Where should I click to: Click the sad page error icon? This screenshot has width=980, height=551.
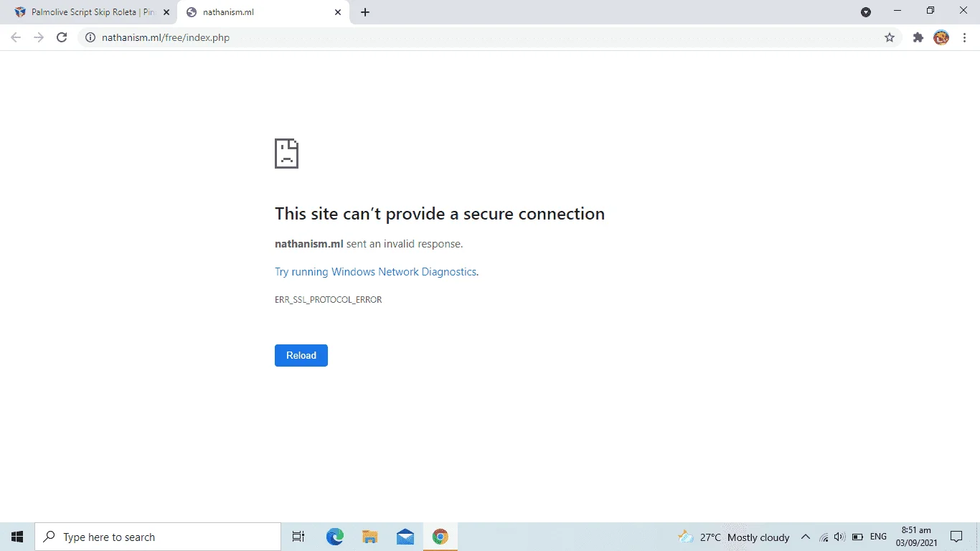point(286,154)
